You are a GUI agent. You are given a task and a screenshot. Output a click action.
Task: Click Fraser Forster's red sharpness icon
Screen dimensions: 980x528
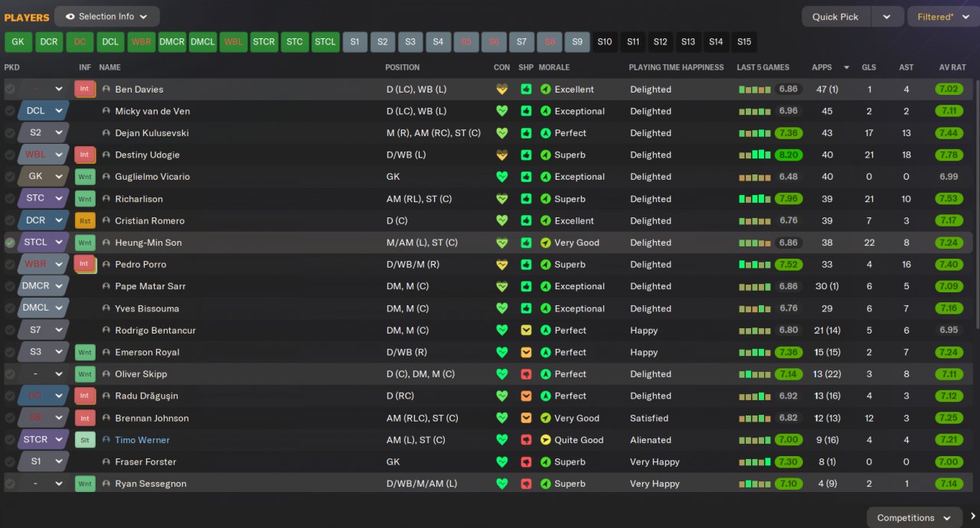pyautogui.click(x=526, y=462)
